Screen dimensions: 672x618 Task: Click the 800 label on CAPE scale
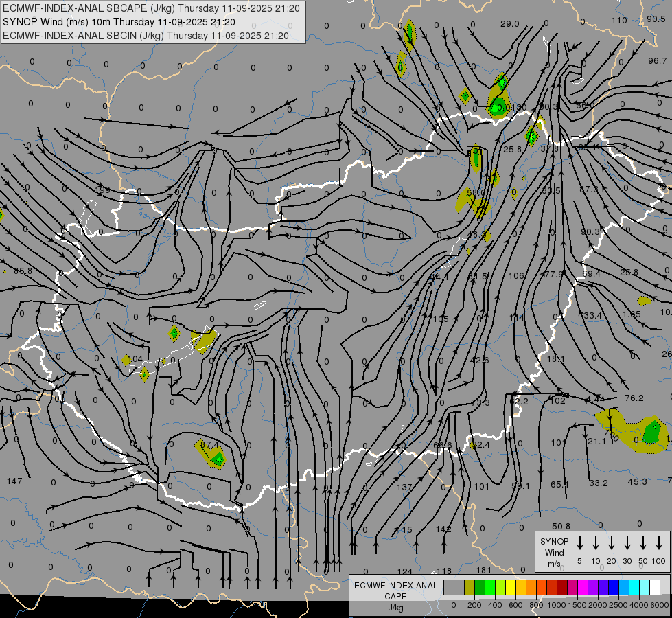536,605
